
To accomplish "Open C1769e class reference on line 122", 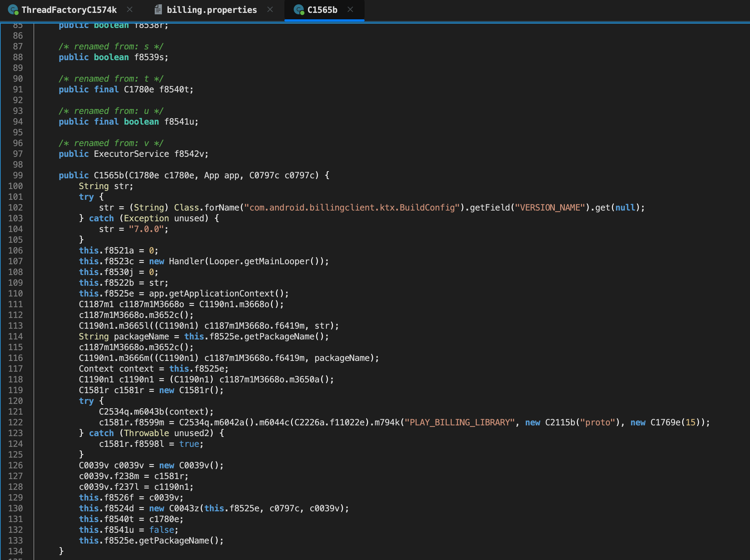I will (x=665, y=423).
